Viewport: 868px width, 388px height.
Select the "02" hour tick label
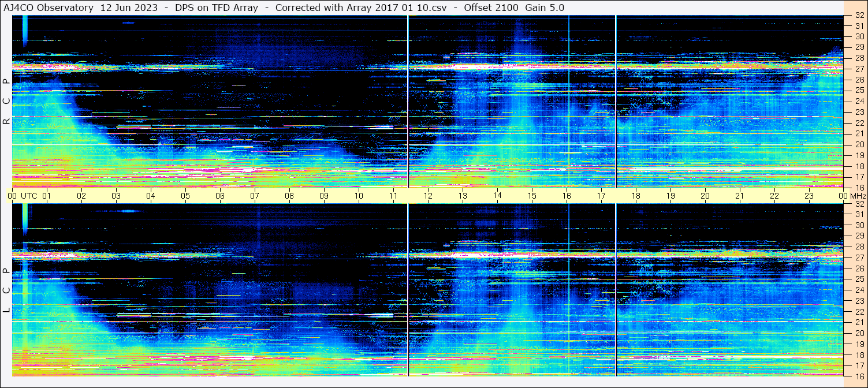tap(81, 196)
